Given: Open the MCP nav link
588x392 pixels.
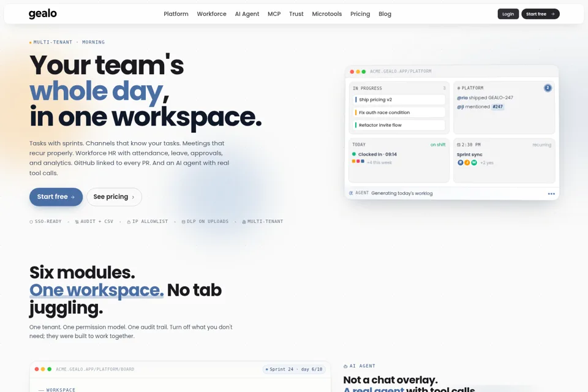Looking at the screenshot, I should pyautogui.click(x=274, y=14).
